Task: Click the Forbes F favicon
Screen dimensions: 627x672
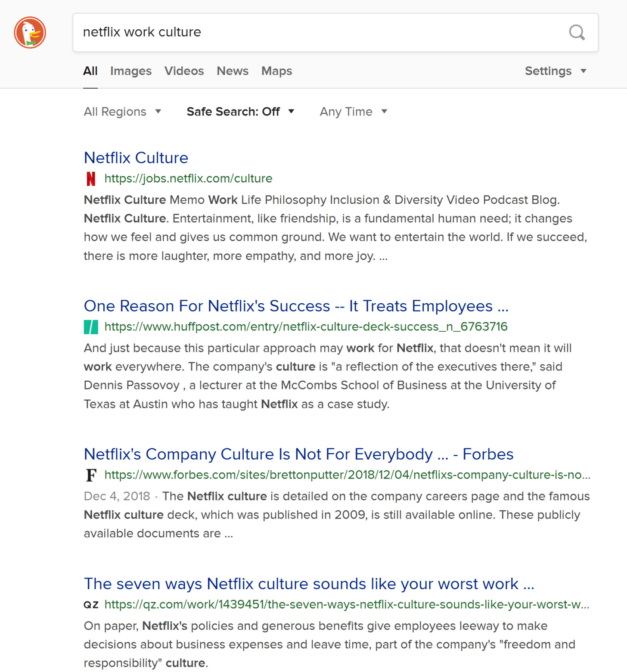Action: click(x=91, y=475)
